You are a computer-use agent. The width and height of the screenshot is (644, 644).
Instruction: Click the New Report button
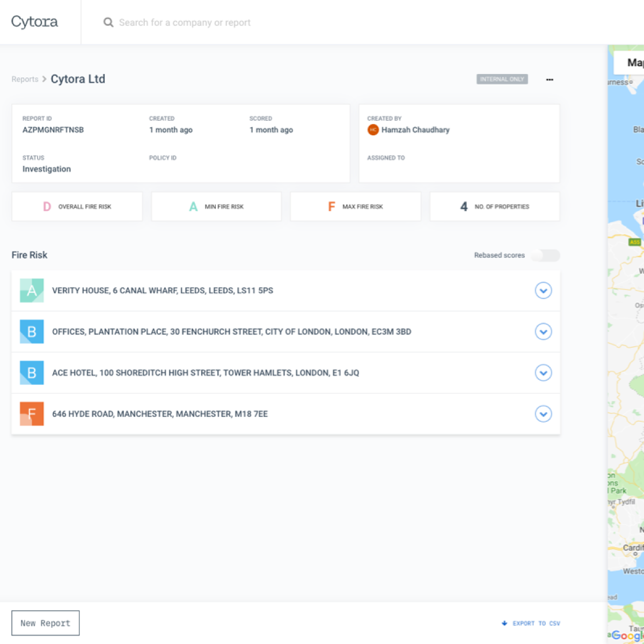pyautogui.click(x=46, y=623)
